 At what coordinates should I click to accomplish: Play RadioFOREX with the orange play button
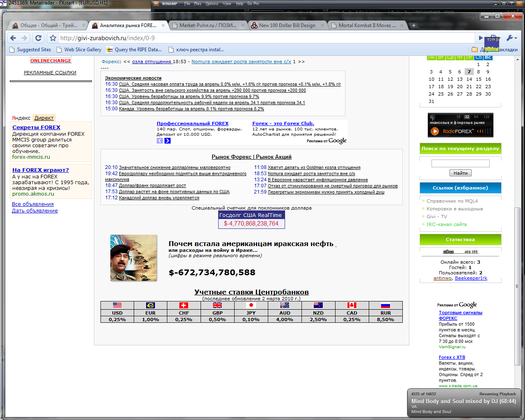(x=434, y=131)
